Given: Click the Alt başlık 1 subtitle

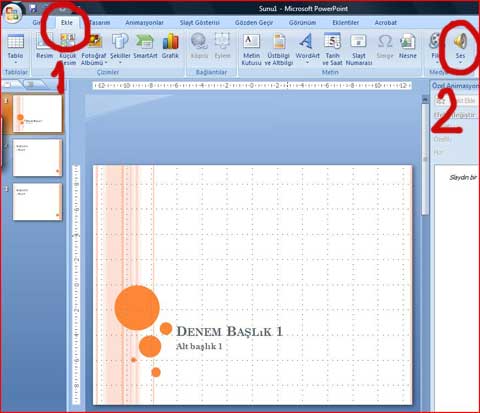Looking at the screenshot, I should click(199, 346).
